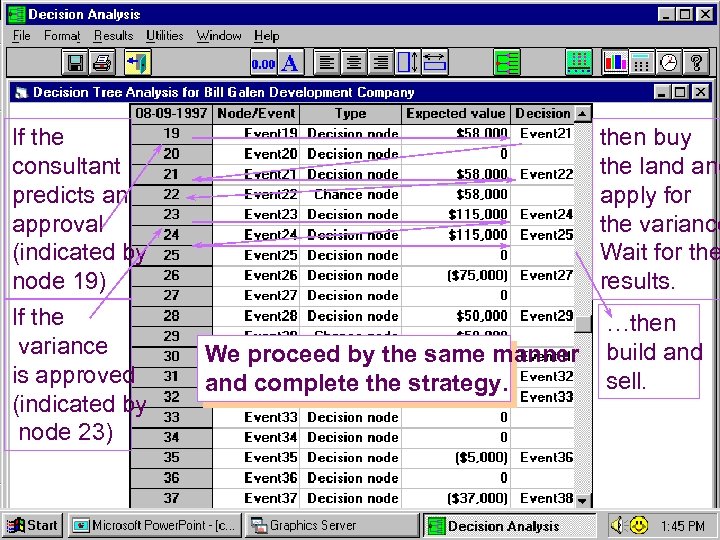This screenshot has height=540, width=720.
Task: Open the Format menu
Action: tap(62, 36)
